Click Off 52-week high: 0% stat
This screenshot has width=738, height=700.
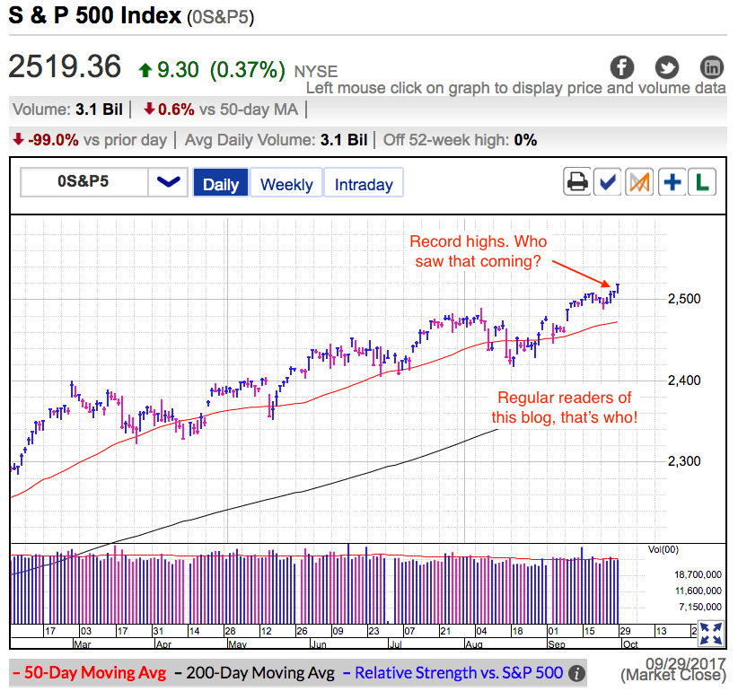[460, 140]
